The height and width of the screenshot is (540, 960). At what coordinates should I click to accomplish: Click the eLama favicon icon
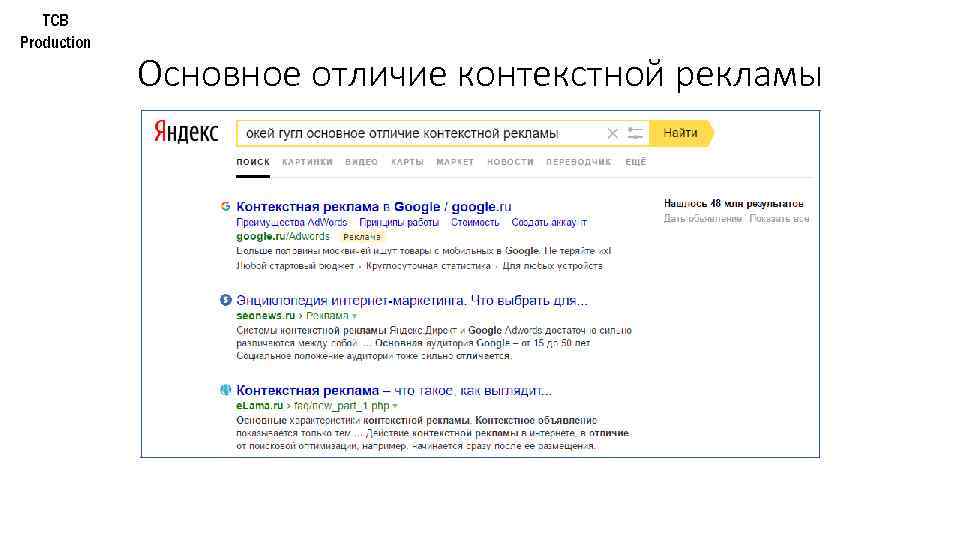click(x=225, y=390)
